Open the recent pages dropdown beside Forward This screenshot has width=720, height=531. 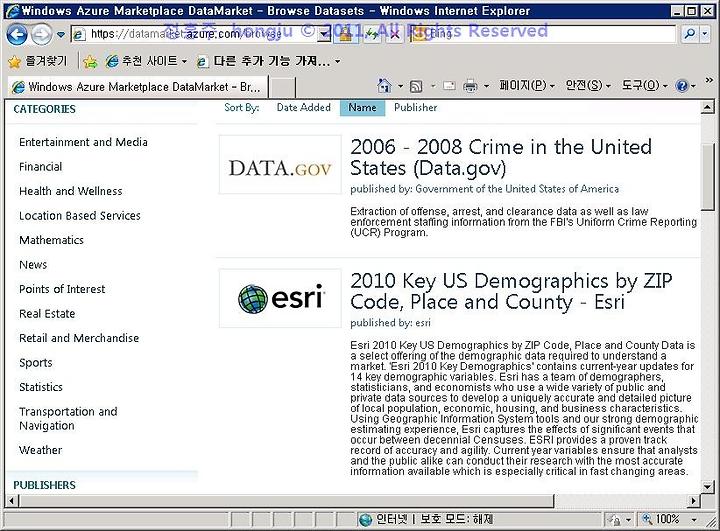(x=61, y=35)
